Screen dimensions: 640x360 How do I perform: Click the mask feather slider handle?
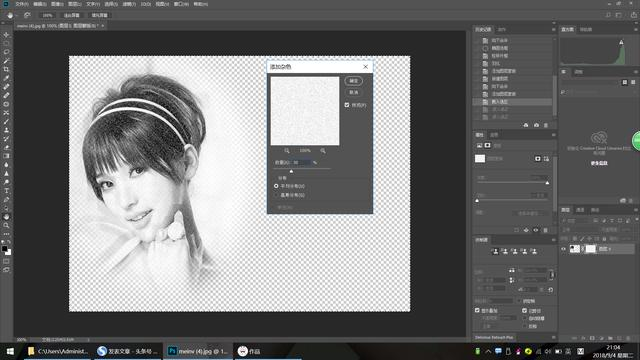pos(477,200)
